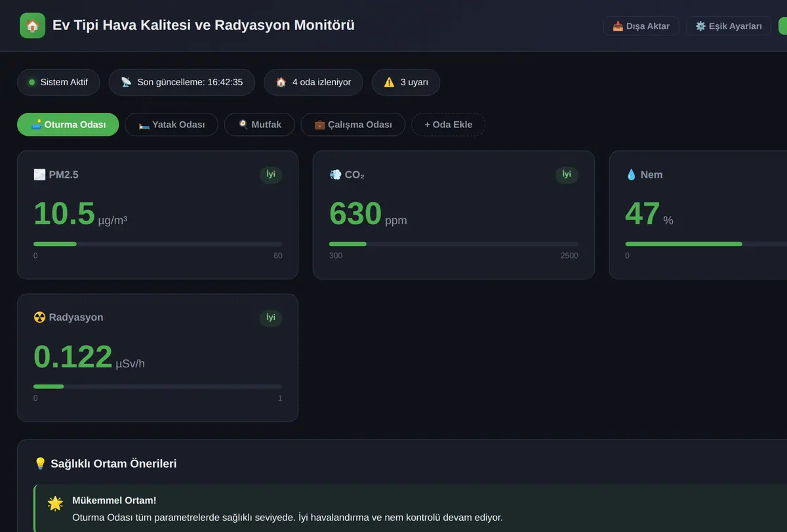Open Eşik Ayarları threshold settings
Screen dimensions: 787x532
click(728, 26)
